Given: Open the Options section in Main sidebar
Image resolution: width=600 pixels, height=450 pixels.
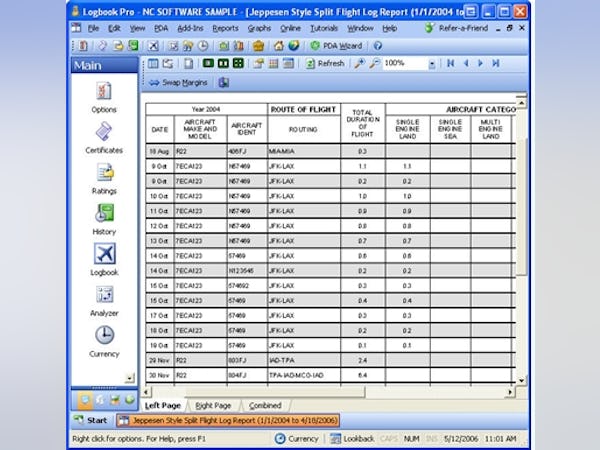Looking at the screenshot, I should 104,98.
